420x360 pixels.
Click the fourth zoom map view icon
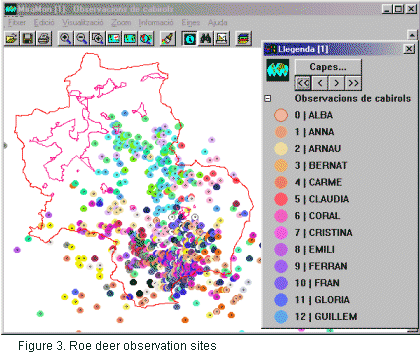pyautogui.click(x=114, y=39)
